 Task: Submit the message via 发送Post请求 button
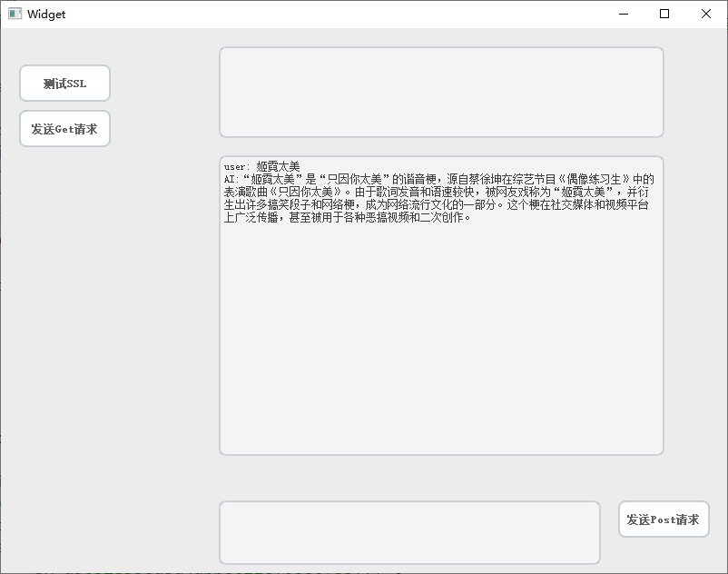click(664, 520)
